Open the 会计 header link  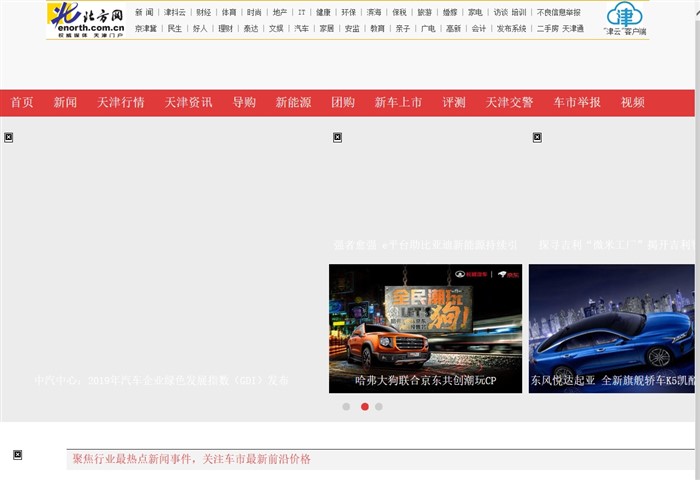(479, 29)
